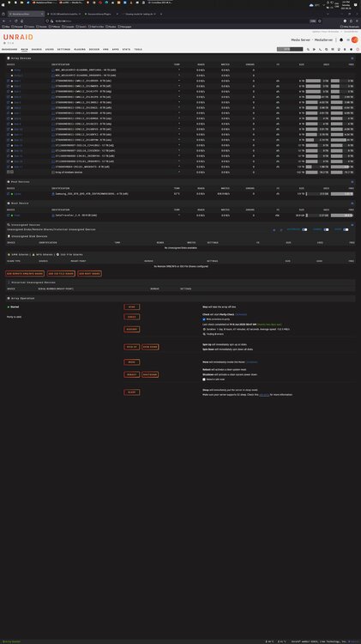Viewport: 361px width, 644px height.
Task: Open the mover Schedule link
Action: point(251,361)
